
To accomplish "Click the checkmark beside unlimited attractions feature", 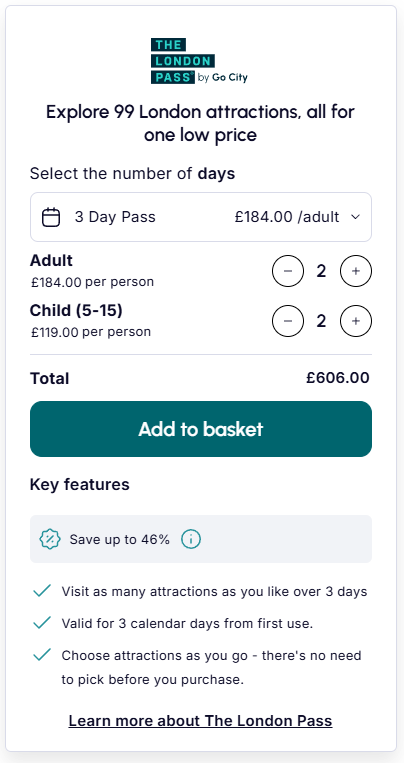I will 42,591.
